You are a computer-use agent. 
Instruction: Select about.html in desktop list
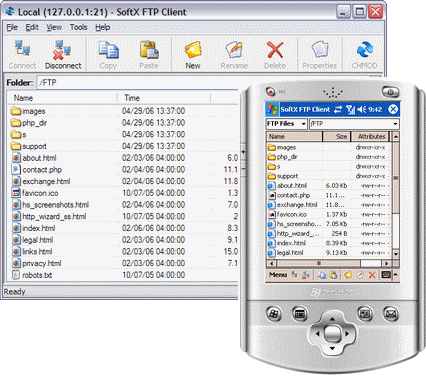click(x=34, y=158)
